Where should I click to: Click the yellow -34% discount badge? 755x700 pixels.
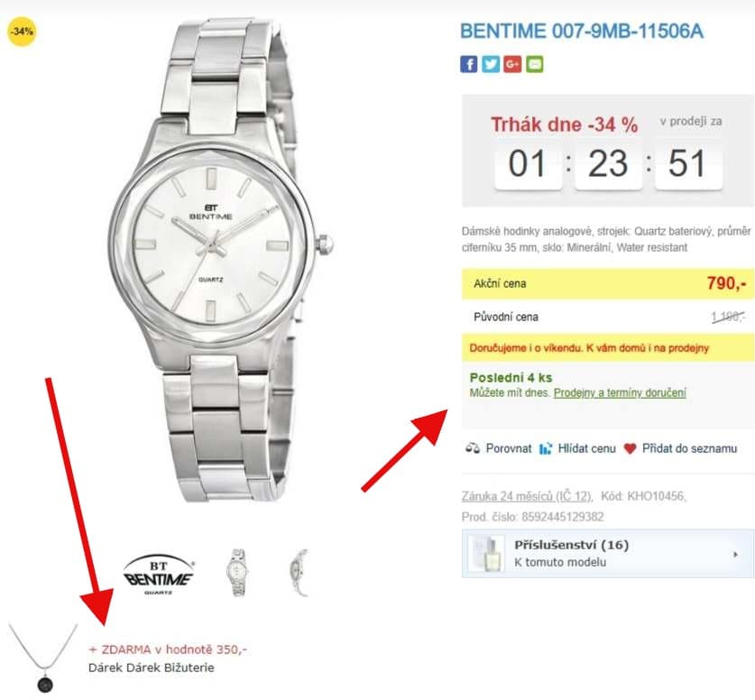coord(22,32)
